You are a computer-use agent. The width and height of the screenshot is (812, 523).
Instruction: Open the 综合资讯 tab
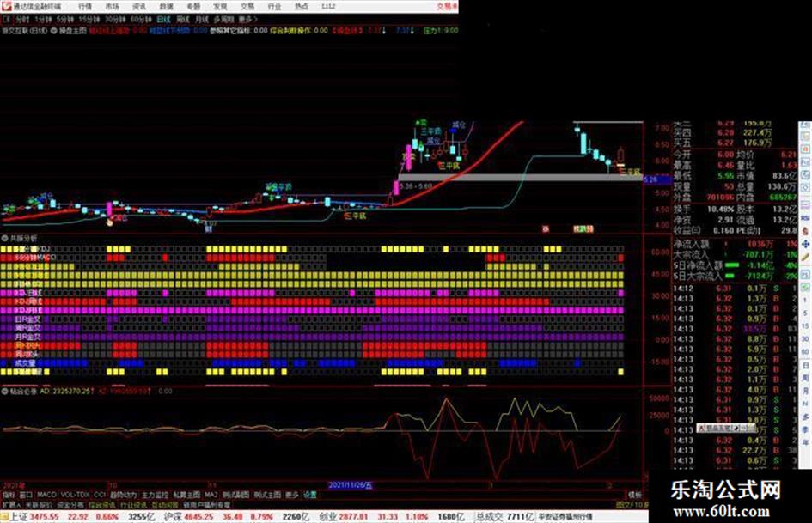point(102,505)
